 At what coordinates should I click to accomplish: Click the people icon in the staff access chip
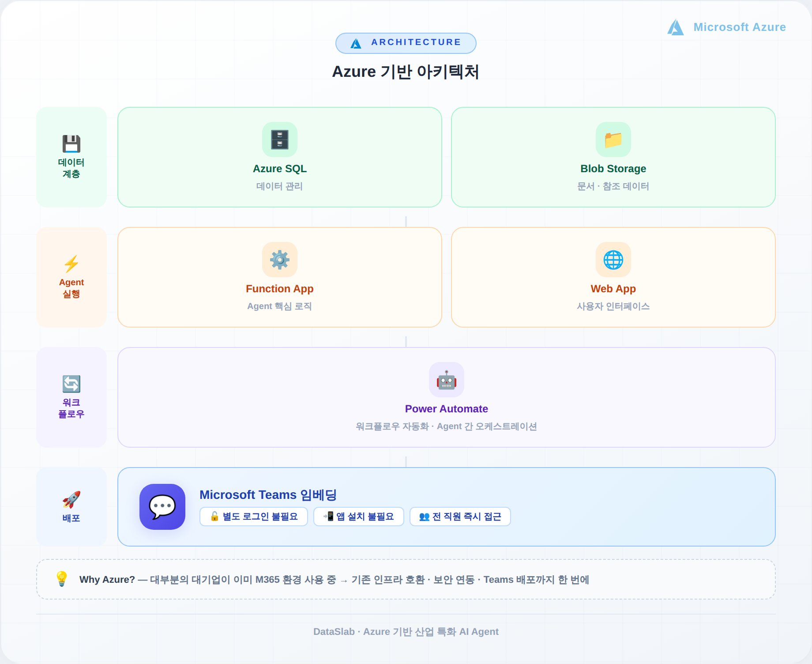[424, 517]
